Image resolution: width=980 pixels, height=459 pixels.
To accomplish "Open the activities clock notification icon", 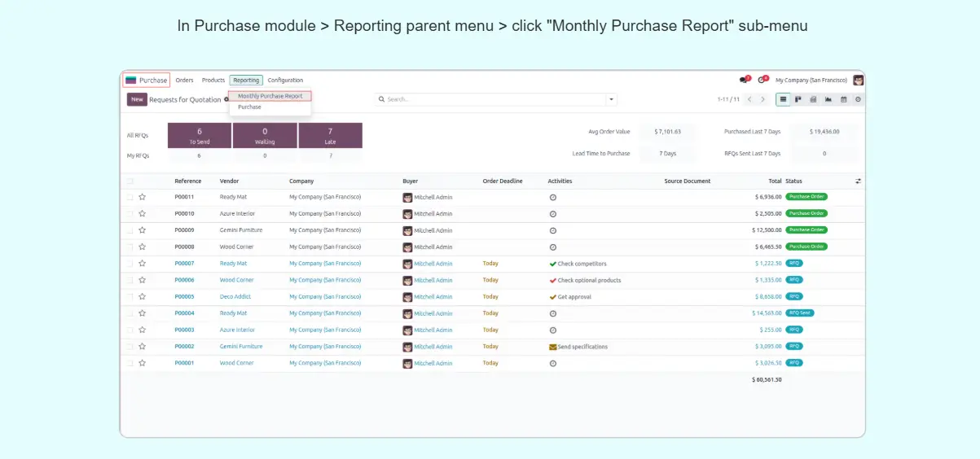I will pos(761,80).
